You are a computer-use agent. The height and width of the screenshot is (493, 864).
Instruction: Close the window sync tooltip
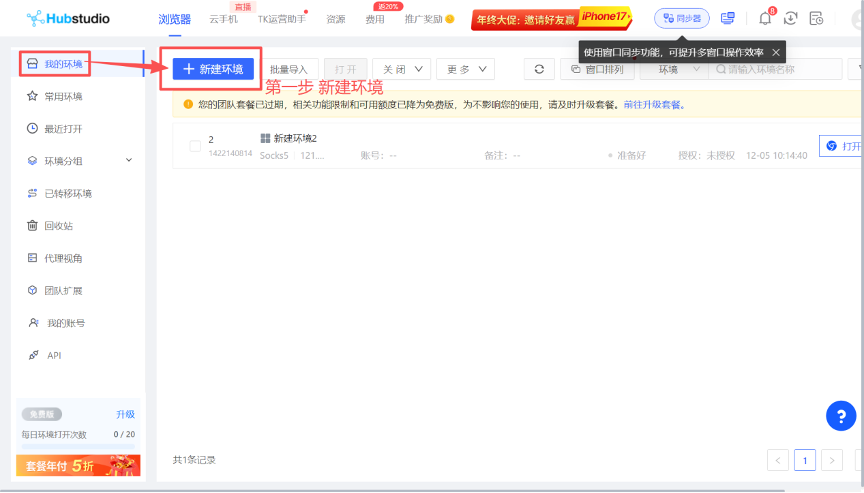click(x=776, y=52)
